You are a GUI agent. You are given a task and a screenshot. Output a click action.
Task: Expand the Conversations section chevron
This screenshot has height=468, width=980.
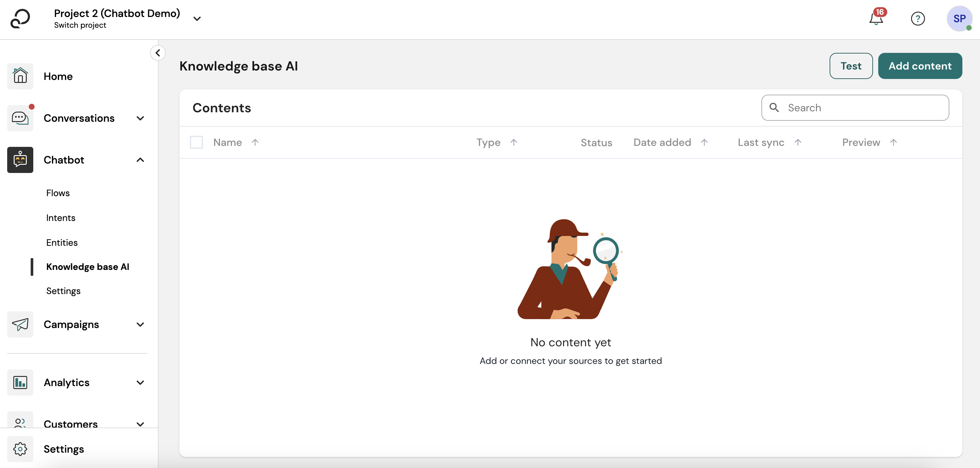coord(140,118)
